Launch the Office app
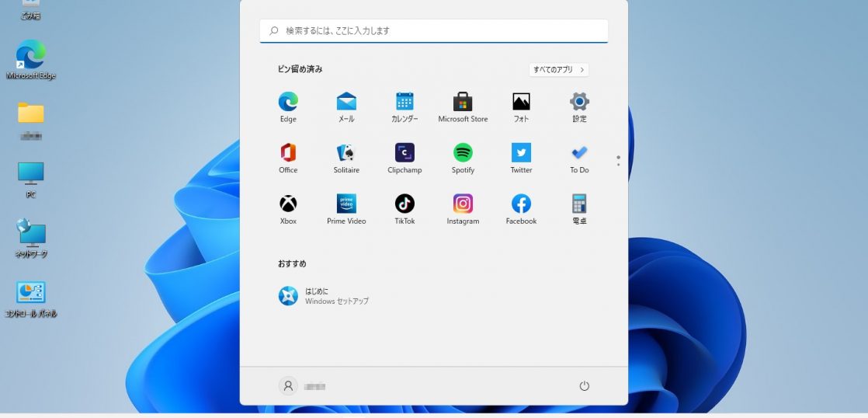The image size is (868, 418). click(x=288, y=158)
